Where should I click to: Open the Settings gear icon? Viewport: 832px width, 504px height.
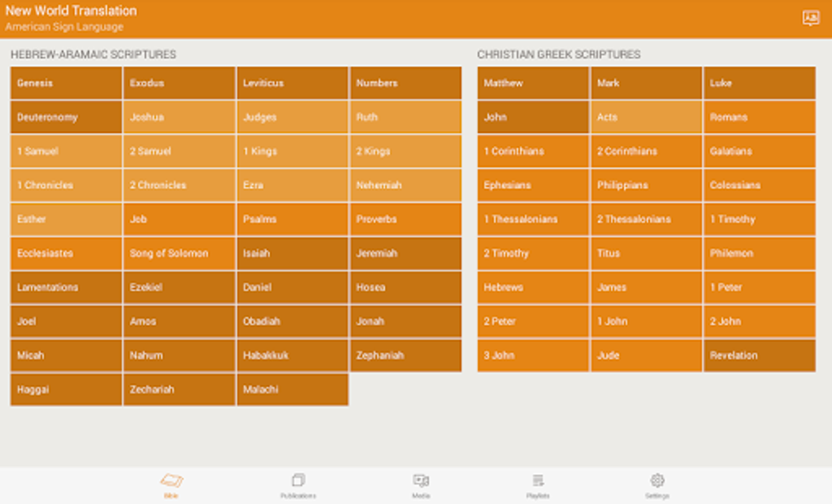tap(657, 484)
